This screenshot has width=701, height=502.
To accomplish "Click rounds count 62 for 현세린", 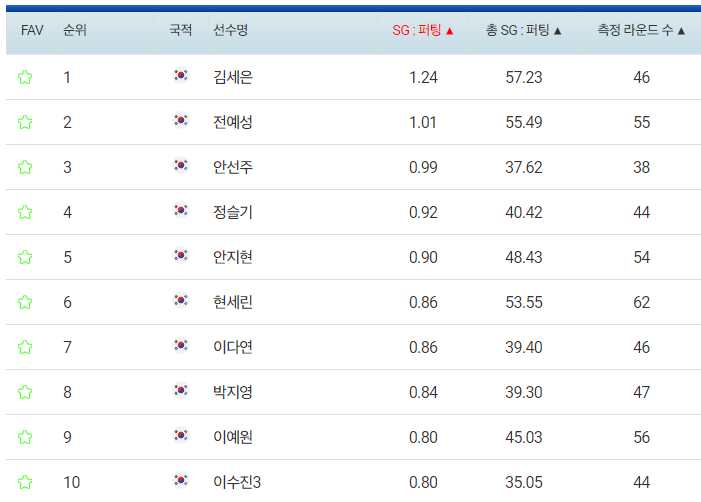I will pos(642,302).
